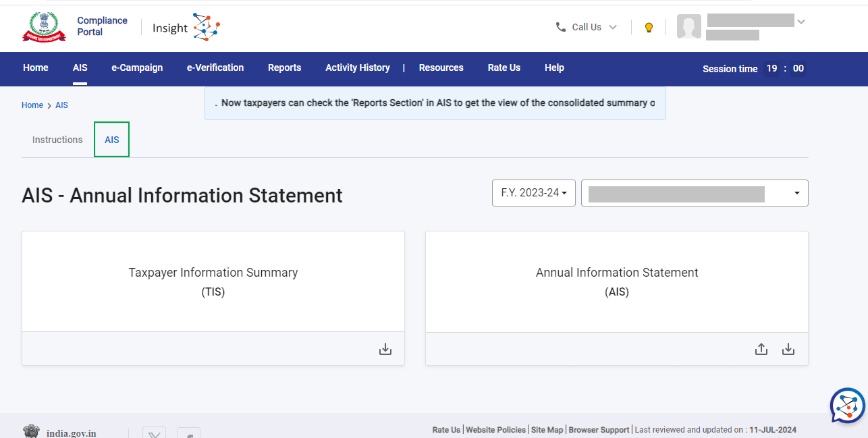Open Help in the navigation bar

pyautogui.click(x=554, y=67)
